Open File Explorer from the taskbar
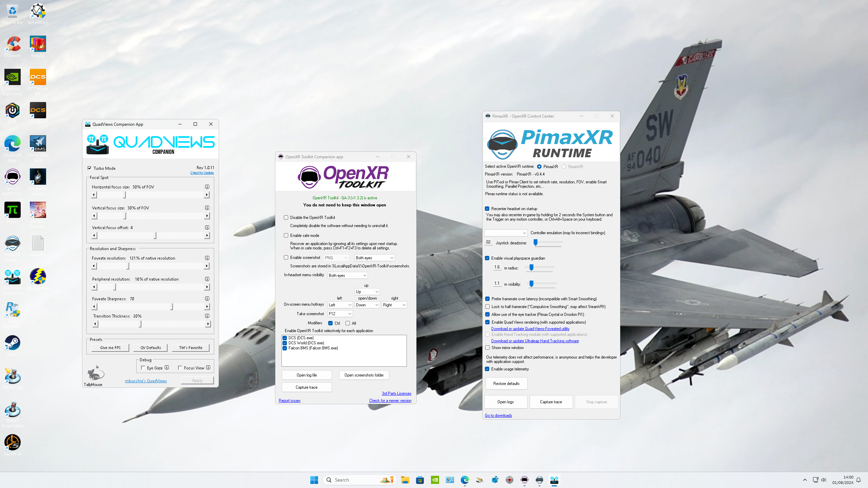 pos(405,480)
